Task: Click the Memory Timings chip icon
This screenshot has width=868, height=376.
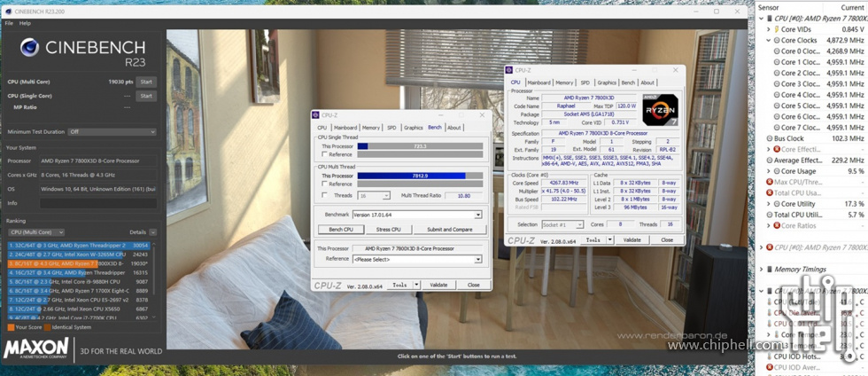Action: (x=769, y=270)
